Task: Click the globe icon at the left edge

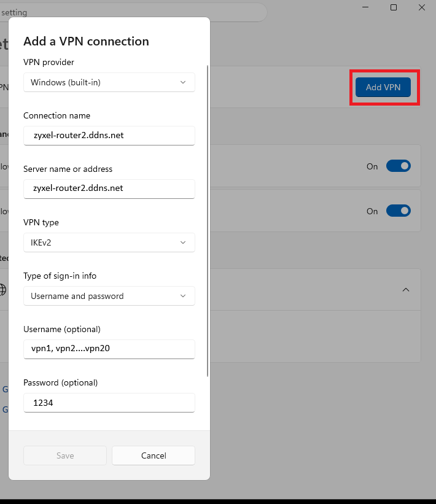Action: (2, 289)
